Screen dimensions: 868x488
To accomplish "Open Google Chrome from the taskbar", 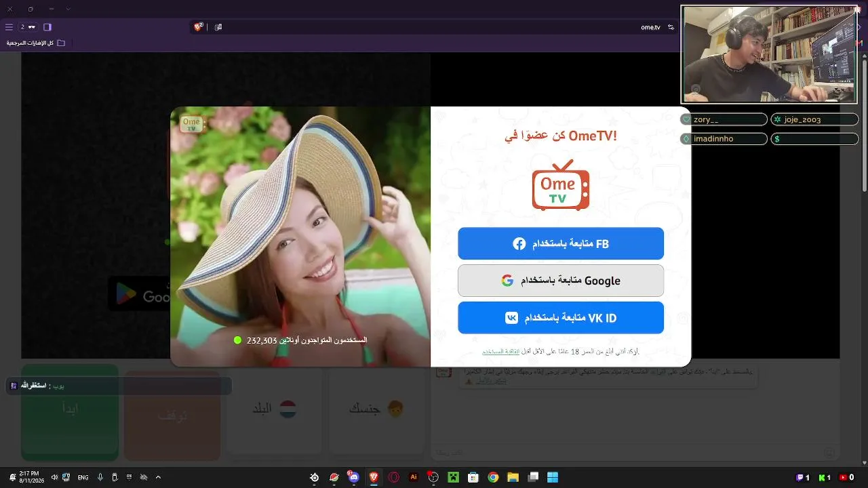I will click(493, 477).
